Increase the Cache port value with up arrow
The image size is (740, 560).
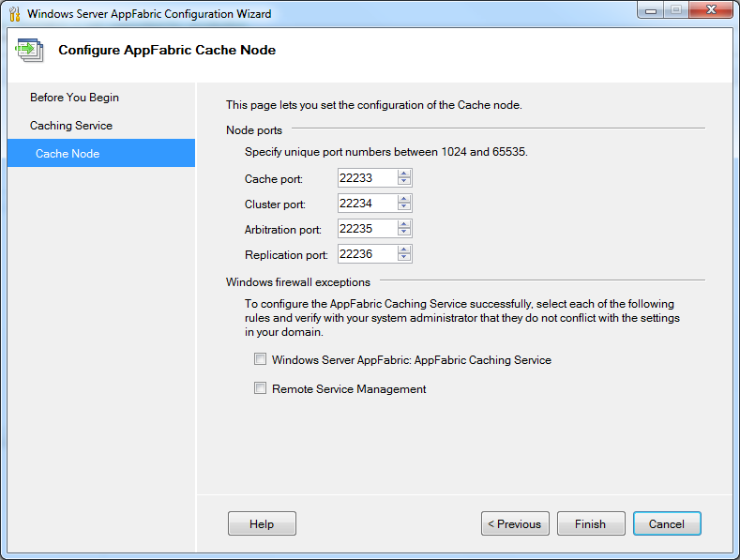pos(403,174)
